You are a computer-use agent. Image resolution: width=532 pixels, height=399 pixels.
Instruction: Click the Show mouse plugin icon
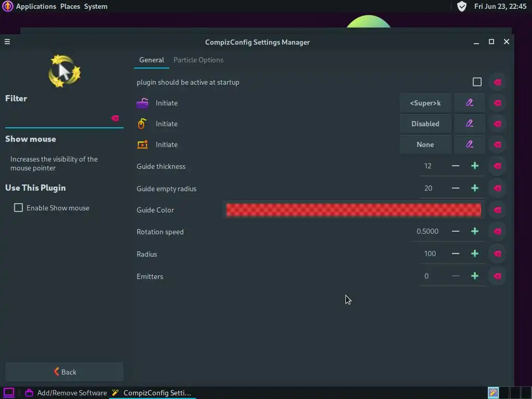pyautogui.click(x=64, y=71)
